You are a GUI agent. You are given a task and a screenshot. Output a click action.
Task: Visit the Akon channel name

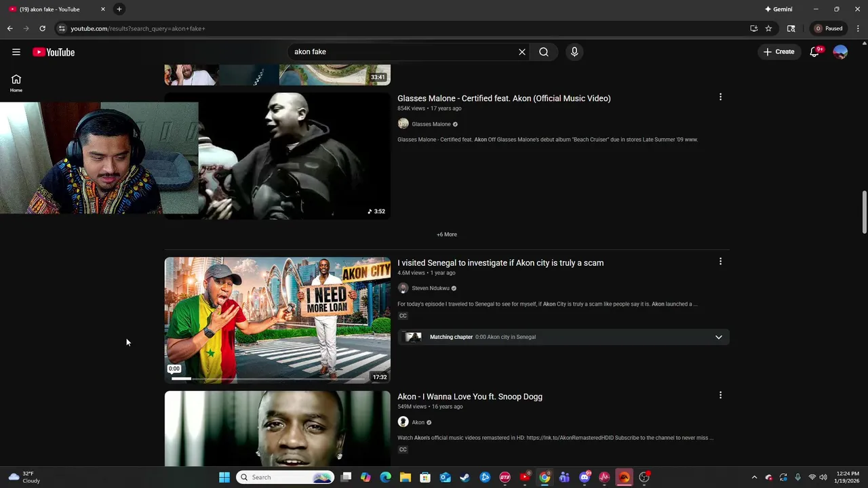(418, 422)
